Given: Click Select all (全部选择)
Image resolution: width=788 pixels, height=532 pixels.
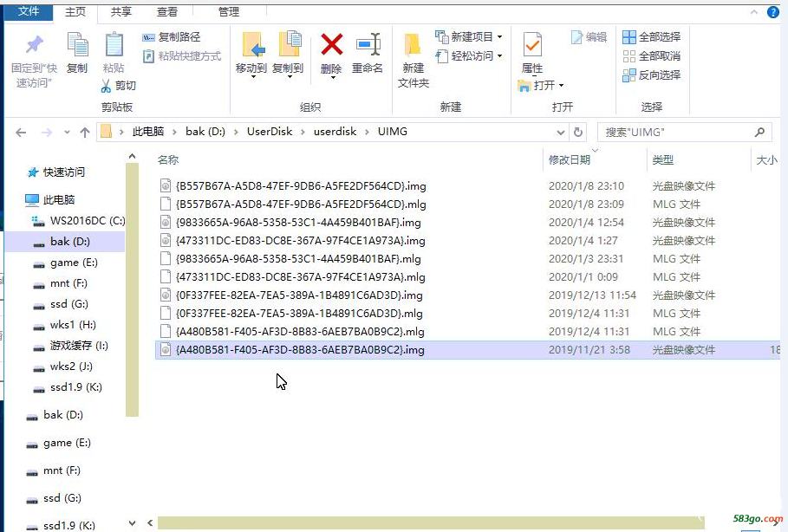Looking at the screenshot, I should [x=651, y=36].
